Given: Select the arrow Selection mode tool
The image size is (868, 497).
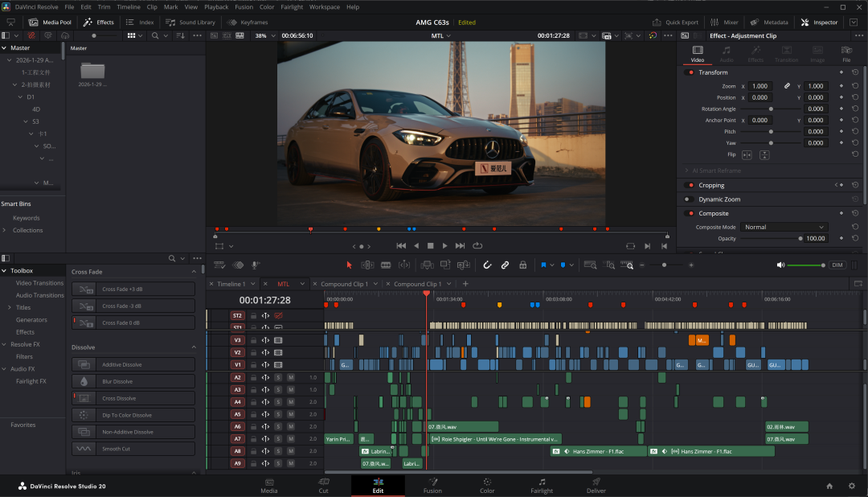Looking at the screenshot, I should (350, 265).
